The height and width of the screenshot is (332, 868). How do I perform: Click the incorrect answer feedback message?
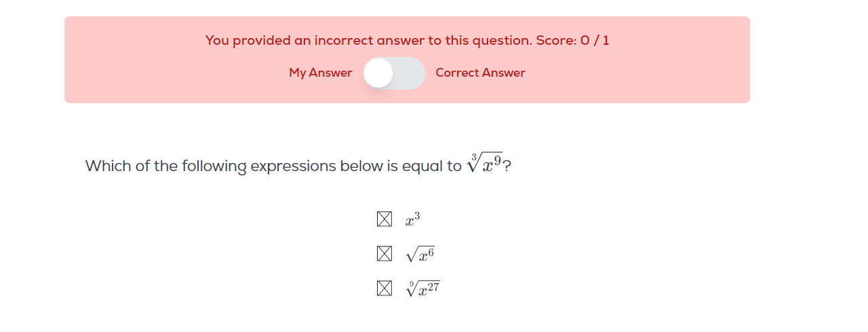pos(408,40)
